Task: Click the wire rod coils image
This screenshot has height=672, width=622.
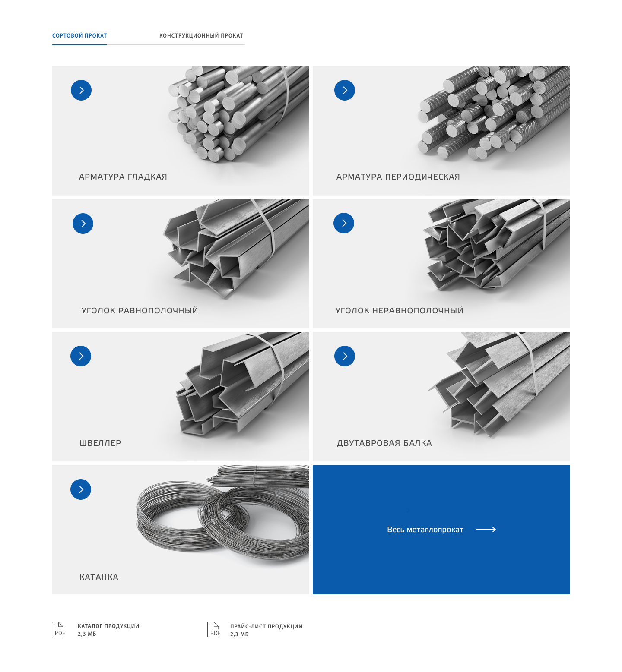Action: click(x=223, y=514)
